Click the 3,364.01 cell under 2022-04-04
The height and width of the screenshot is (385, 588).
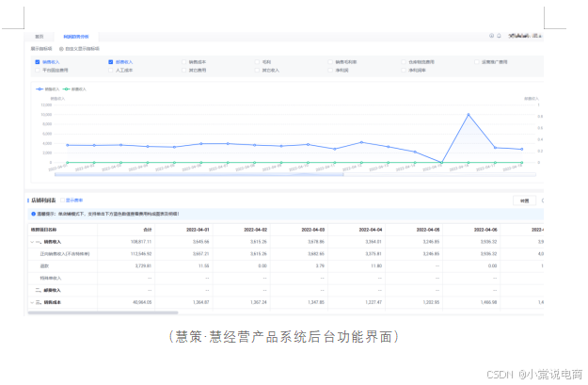tap(373, 242)
